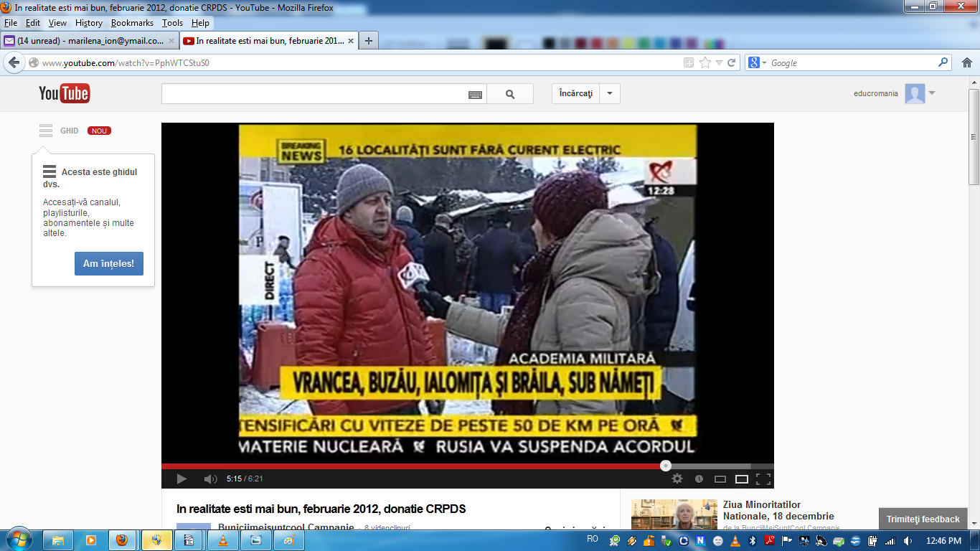Screen dimensions: 980x551
Task: Click the Firefox home icon
Action: (967, 63)
